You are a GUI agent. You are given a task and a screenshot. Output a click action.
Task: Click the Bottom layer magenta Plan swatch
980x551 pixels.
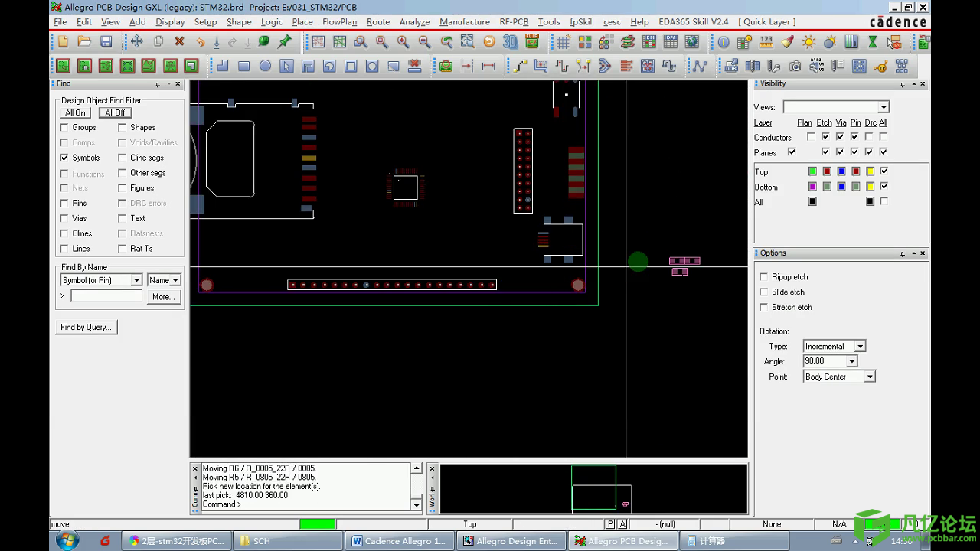812,186
